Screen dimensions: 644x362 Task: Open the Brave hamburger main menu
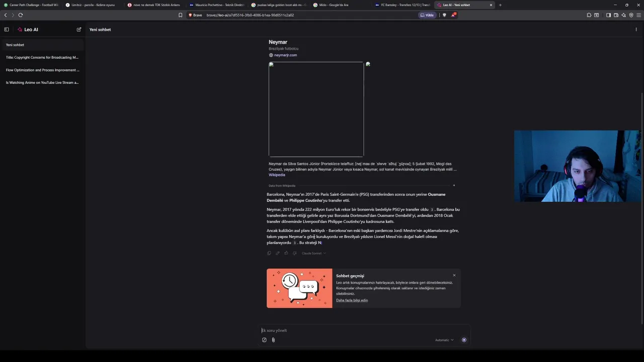click(638, 15)
